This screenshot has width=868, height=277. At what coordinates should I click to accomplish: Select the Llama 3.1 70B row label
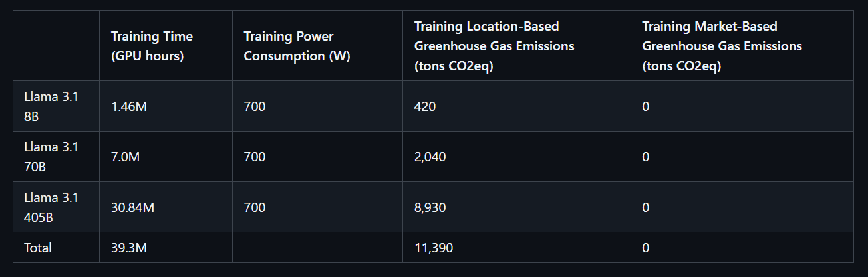pos(51,157)
